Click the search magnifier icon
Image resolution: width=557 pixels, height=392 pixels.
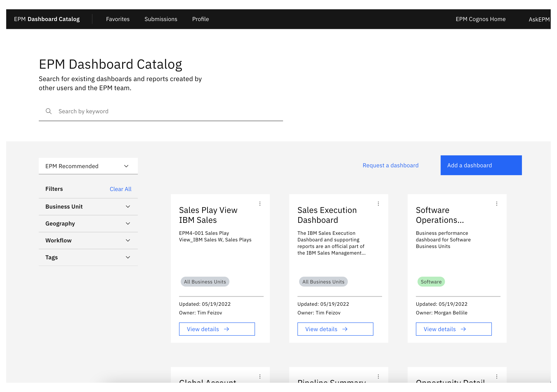(48, 111)
